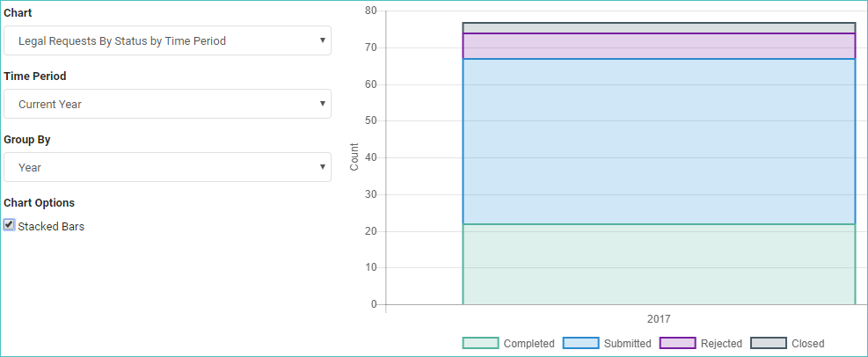The image size is (868, 357).
Task: Toggle Completed series via legend label
Action: click(529, 344)
